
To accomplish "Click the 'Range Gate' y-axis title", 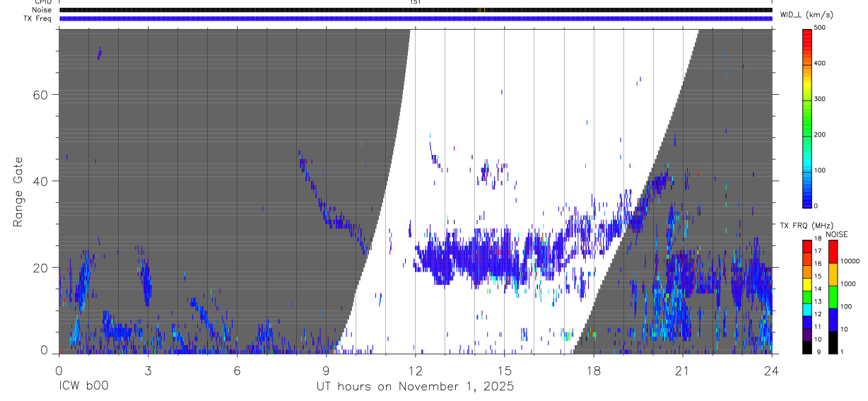I will (19, 192).
